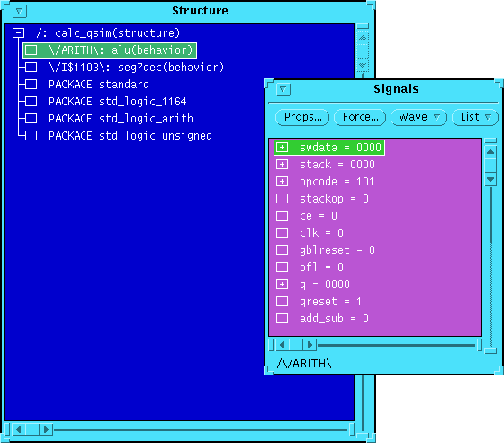Select the stackop = 0 signal
Screen dimensions: 504x443
(334, 199)
